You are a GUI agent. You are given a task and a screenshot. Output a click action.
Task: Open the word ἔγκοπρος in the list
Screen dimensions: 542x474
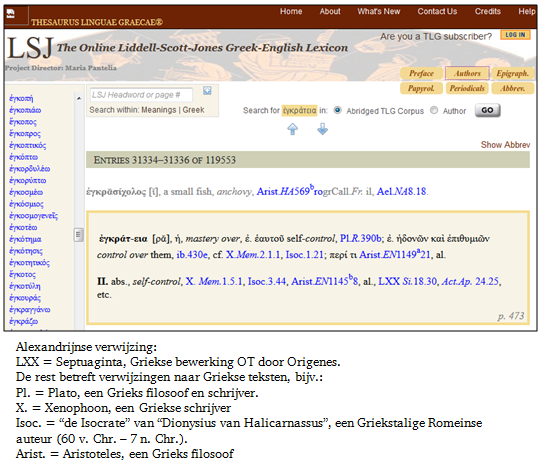(x=25, y=134)
